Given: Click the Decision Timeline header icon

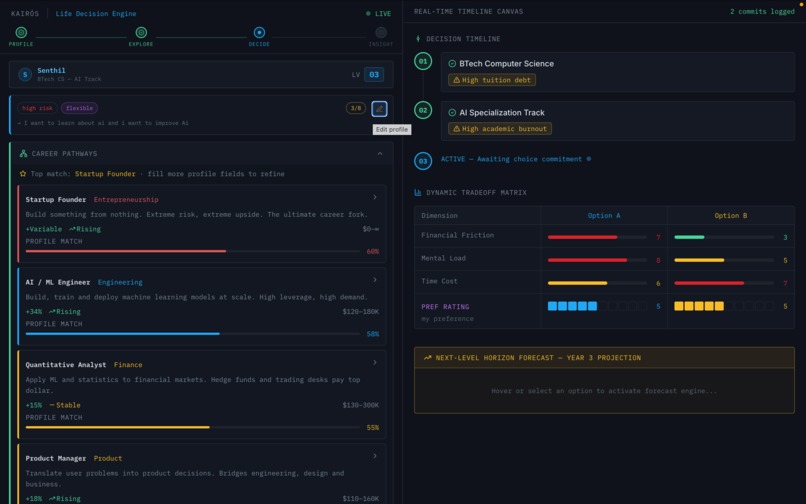Looking at the screenshot, I should [x=418, y=39].
